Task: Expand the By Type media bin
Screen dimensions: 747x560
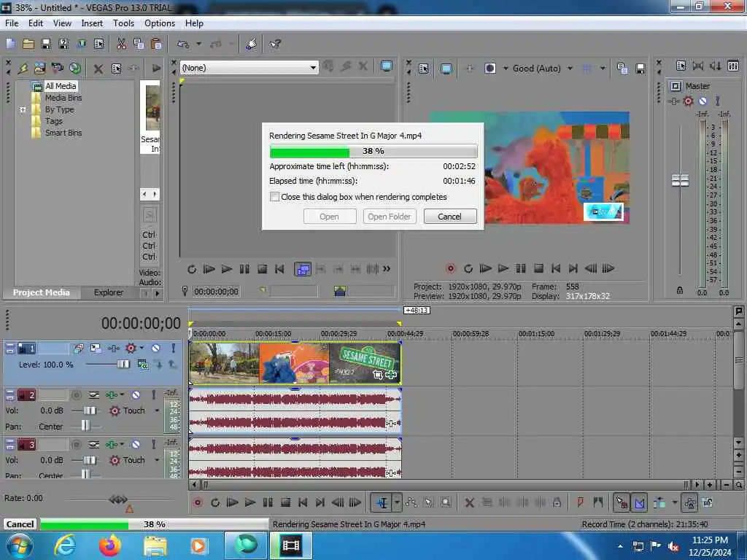Action: pyautogui.click(x=23, y=109)
